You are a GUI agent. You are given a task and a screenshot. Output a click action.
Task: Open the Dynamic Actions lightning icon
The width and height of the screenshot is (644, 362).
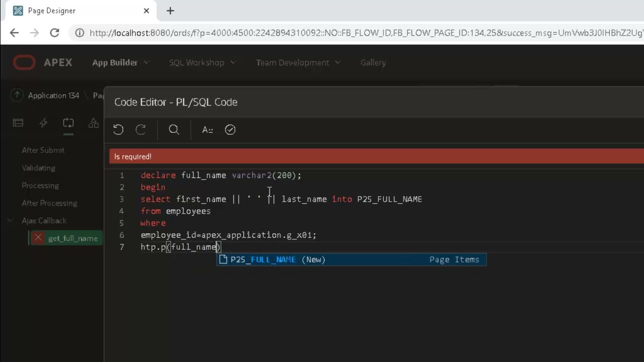pyautogui.click(x=43, y=123)
